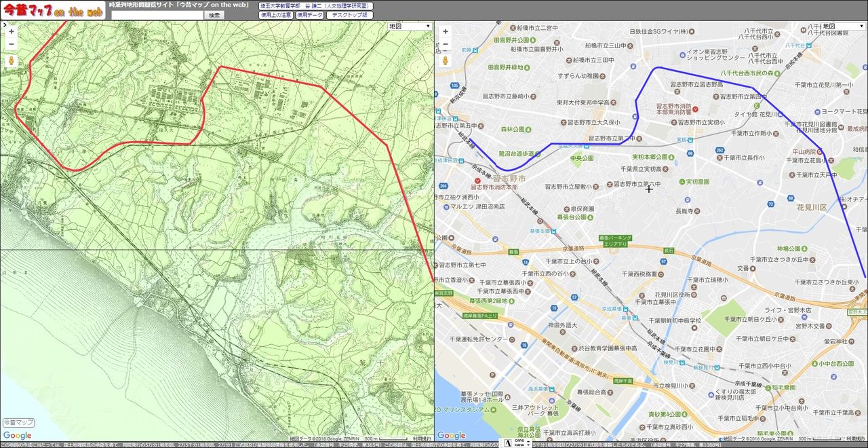Click the 検索 search button
Viewport: 868px width, 448px height.
(214, 15)
